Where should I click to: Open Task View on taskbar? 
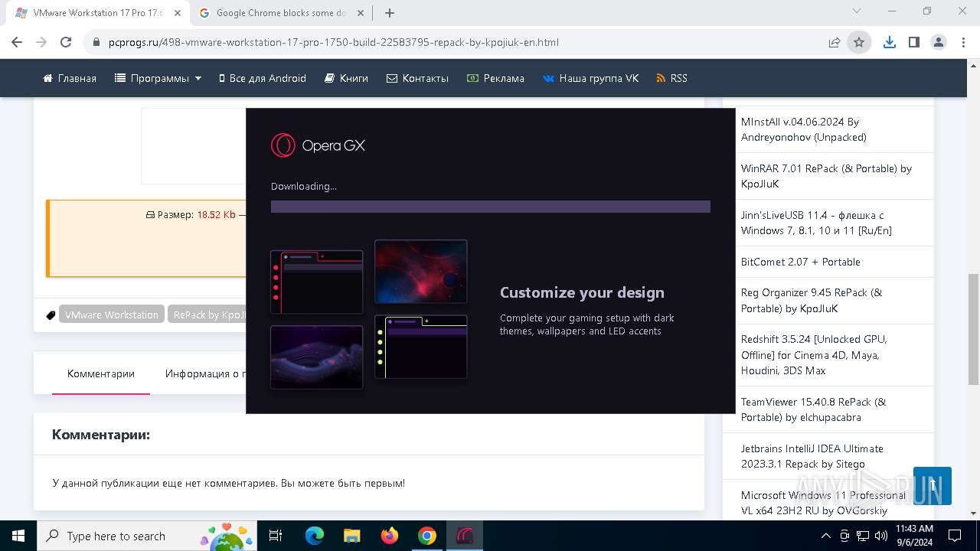coord(276,536)
